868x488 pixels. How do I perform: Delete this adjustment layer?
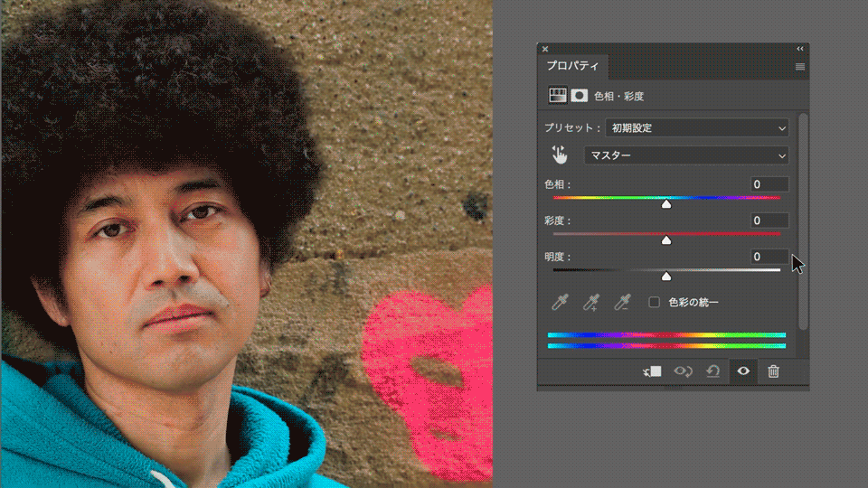coord(773,371)
